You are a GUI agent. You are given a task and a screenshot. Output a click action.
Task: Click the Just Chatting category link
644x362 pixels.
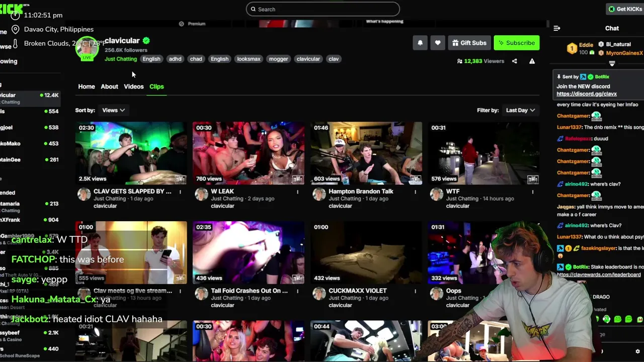121,59
